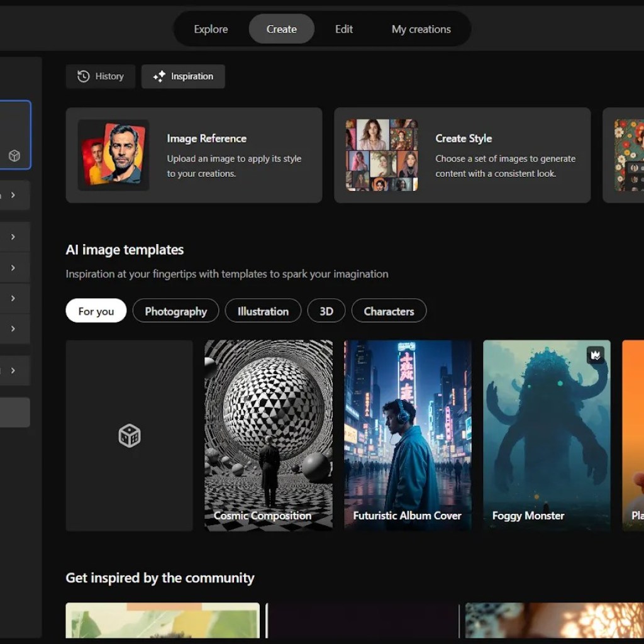Click the AI image templates heading

point(125,250)
